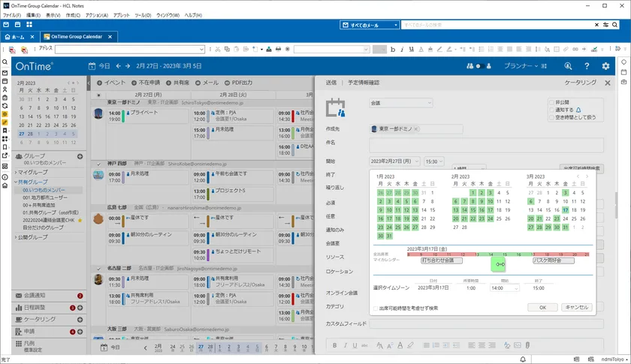
Task: Click the キャンセル button
Action: pyautogui.click(x=576, y=307)
